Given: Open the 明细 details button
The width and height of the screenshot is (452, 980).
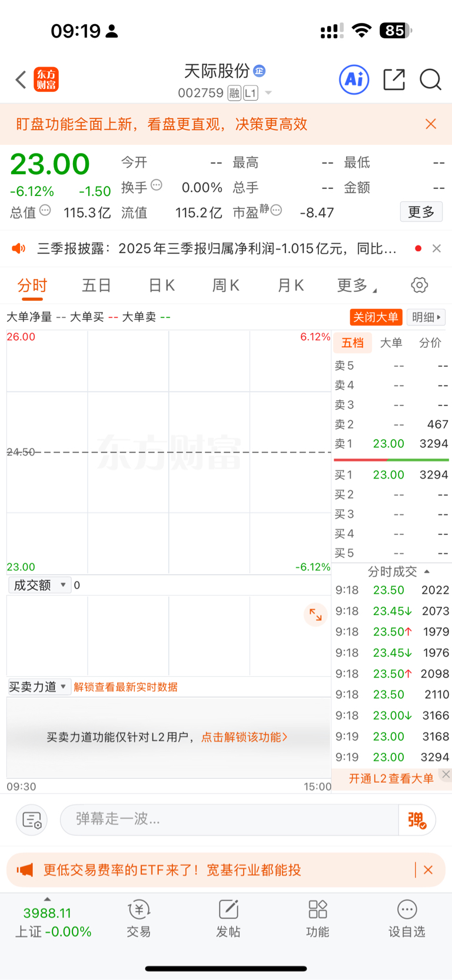Looking at the screenshot, I should pos(426,317).
